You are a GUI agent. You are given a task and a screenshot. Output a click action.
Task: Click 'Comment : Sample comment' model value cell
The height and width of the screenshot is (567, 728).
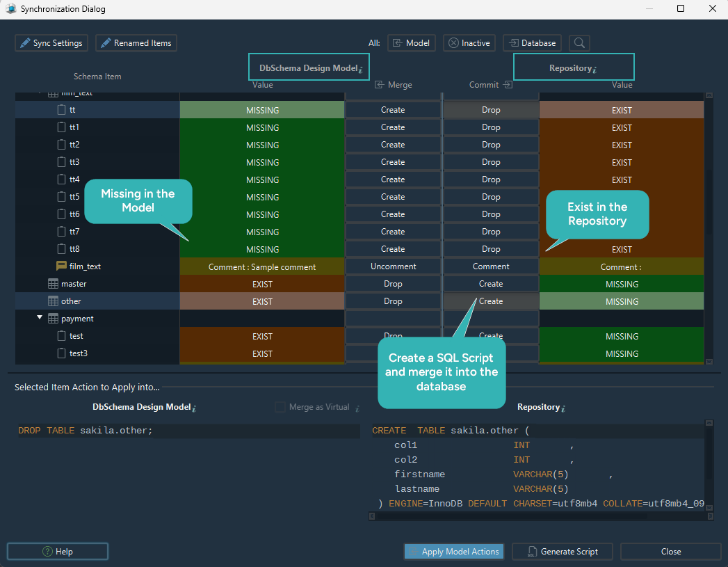coord(262,266)
